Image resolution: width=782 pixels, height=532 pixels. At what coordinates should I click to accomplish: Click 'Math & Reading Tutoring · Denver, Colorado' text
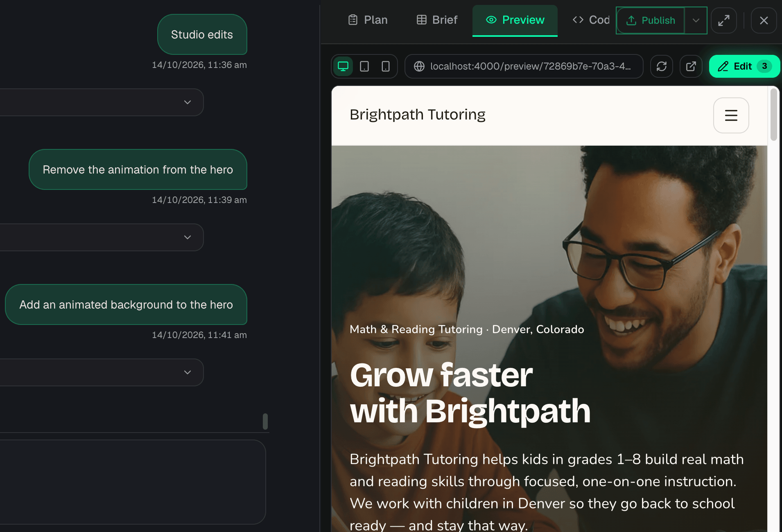point(467,329)
